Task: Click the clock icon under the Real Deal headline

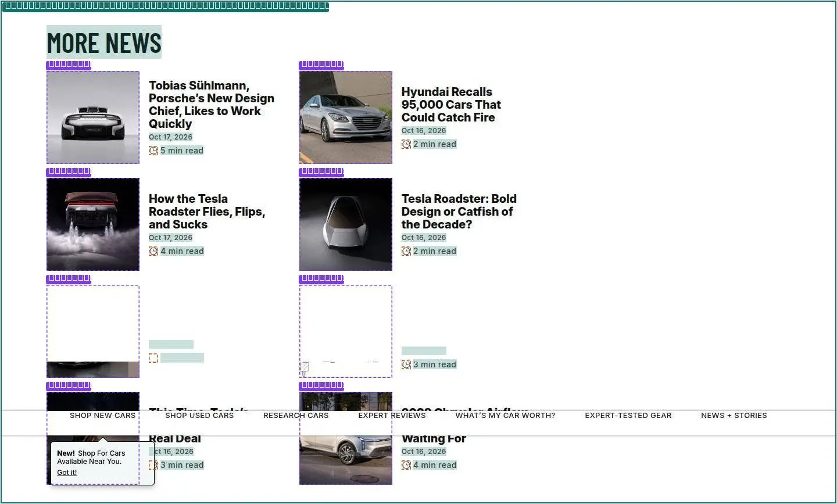Action: coord(153,465)
